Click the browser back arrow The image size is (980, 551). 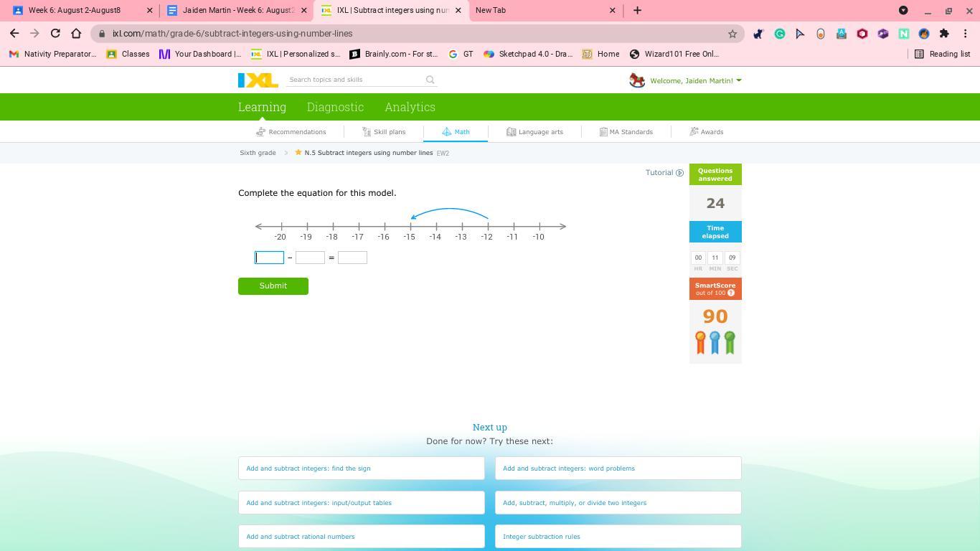tap(14, 33)
